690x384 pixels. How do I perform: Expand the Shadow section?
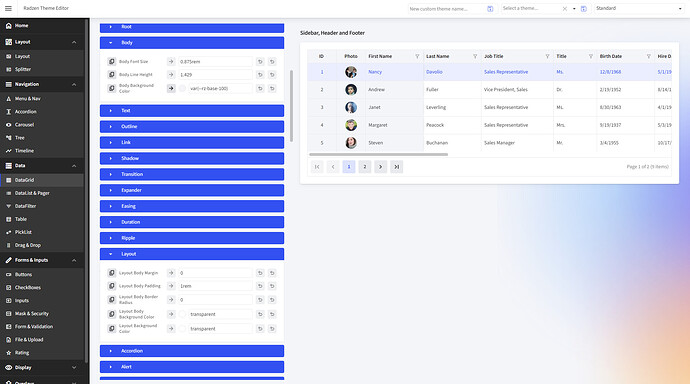coord(192,158)
